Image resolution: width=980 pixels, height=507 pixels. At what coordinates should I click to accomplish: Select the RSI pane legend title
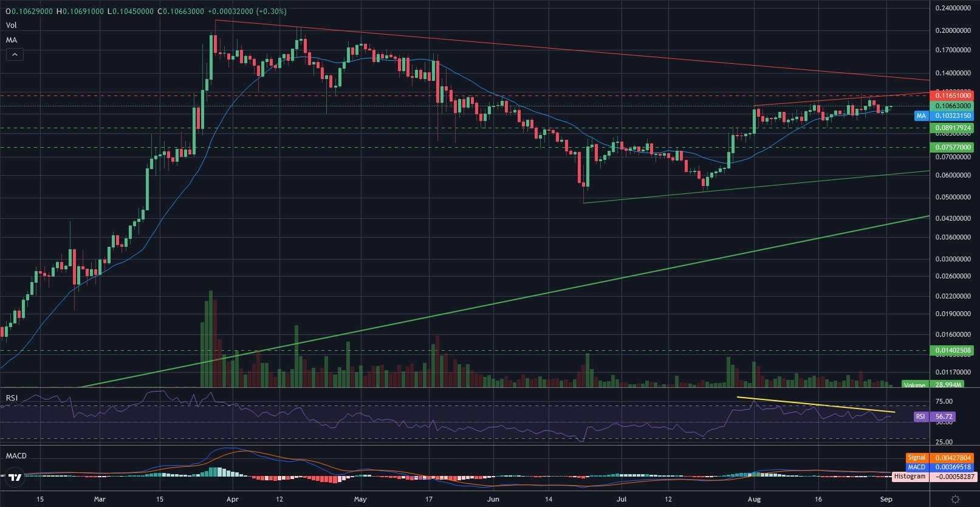tap(12, 398)
